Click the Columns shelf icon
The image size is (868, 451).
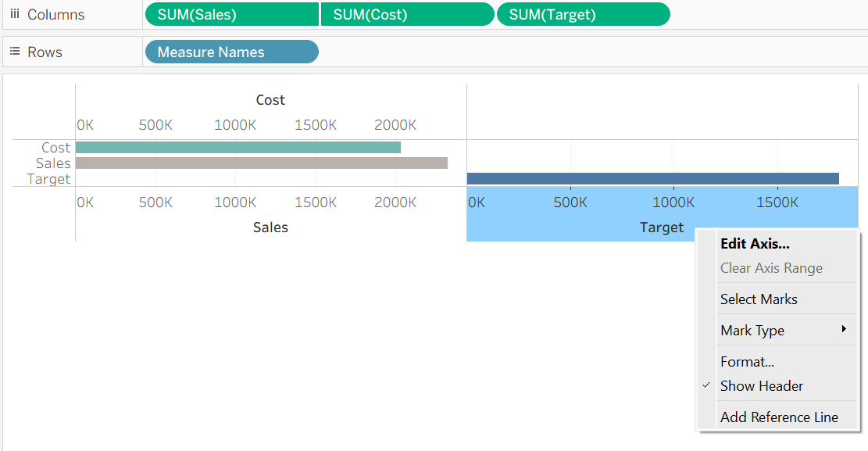(x=14, y=15)
